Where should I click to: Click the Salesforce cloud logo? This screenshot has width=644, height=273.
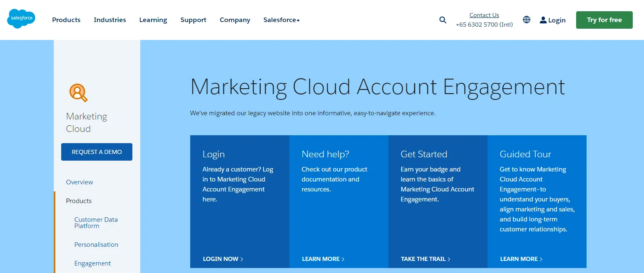pyautogui.click(x=21, y=19)
